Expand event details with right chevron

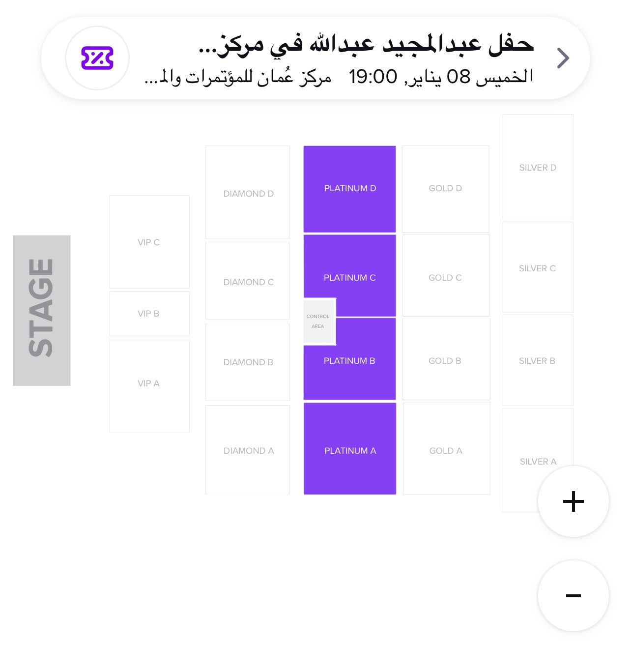563,58
